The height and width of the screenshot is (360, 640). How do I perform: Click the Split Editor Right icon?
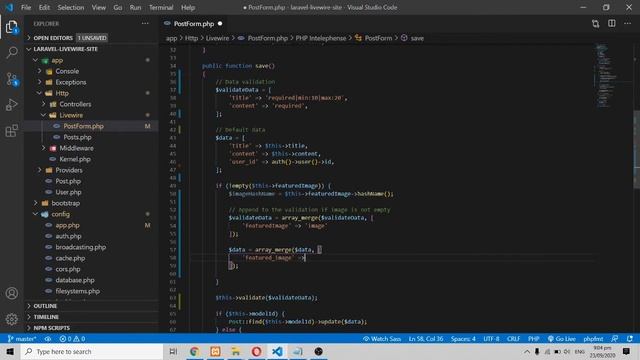point(611,24)
